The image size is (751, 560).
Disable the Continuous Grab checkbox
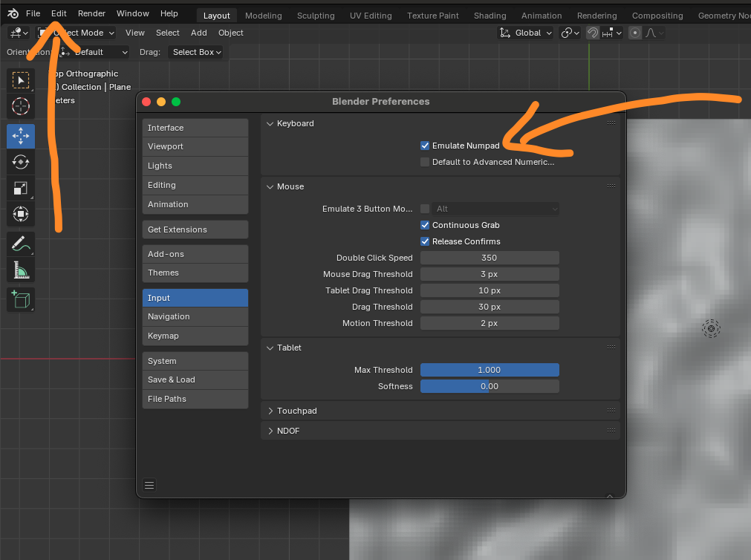(425, 225)
